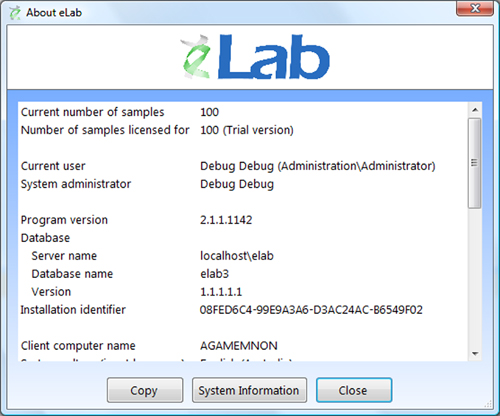Click the eLab title bar icon

15,13
